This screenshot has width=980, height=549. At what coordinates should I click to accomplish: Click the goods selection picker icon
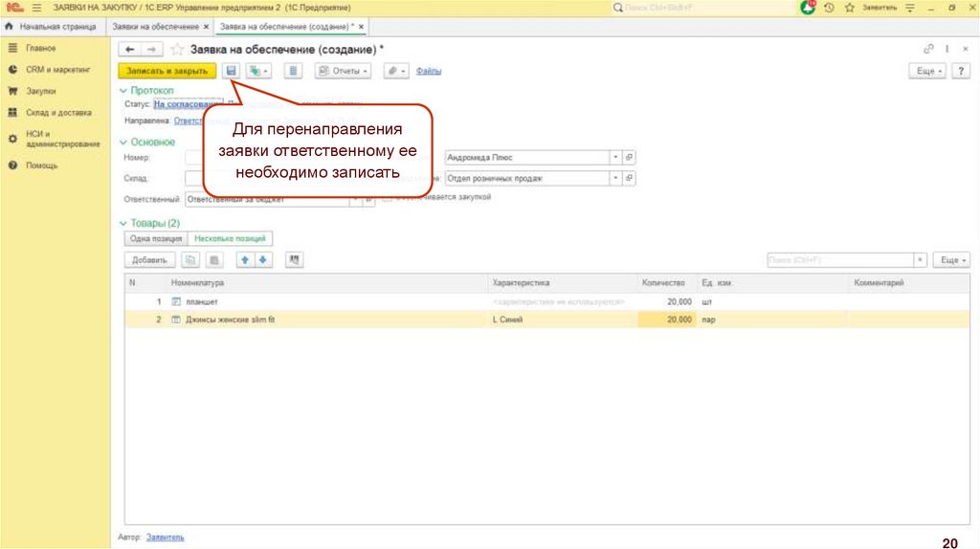click(x=294, y=260)
